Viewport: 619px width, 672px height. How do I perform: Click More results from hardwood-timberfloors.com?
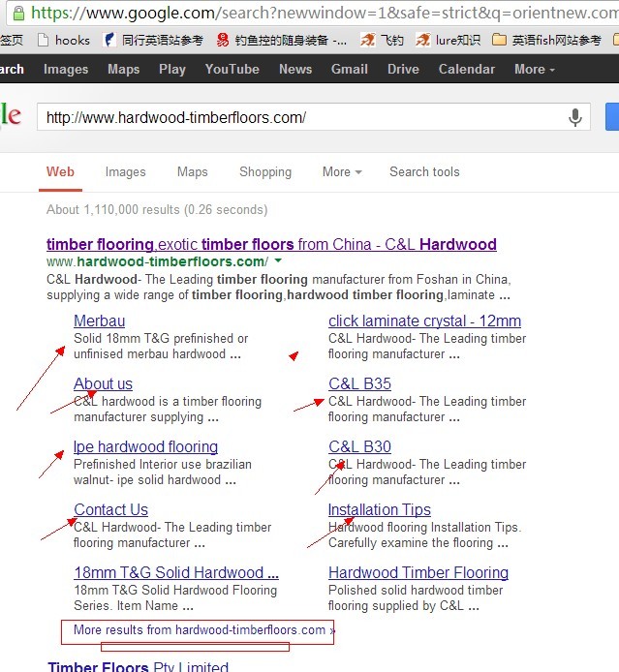[204, 629]
